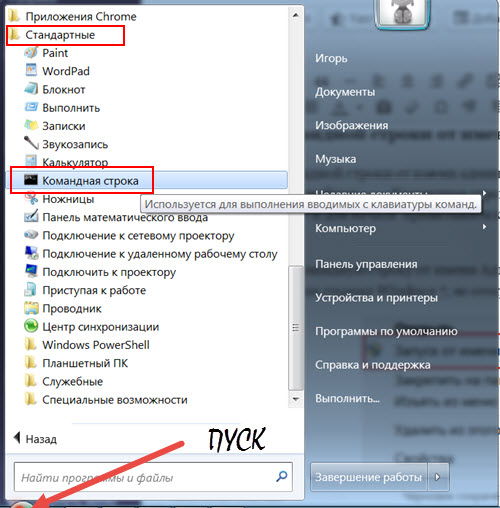Click the programs list scrollbar down arrow
This screenshot has width=500, height=508.
pyautogui.click(x=295, y=399)
